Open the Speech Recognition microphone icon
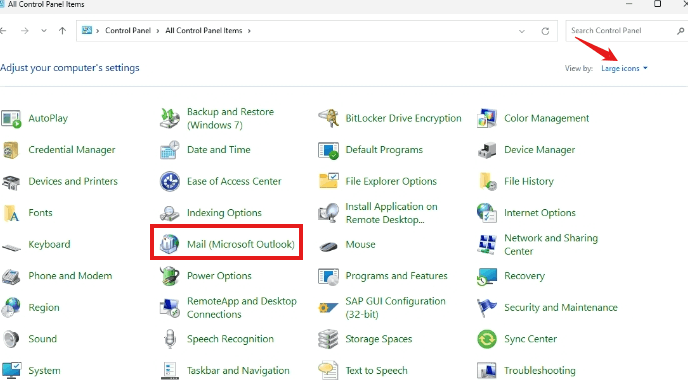The image size is (688, 380). pyautogui.click(x=170, y=339)
